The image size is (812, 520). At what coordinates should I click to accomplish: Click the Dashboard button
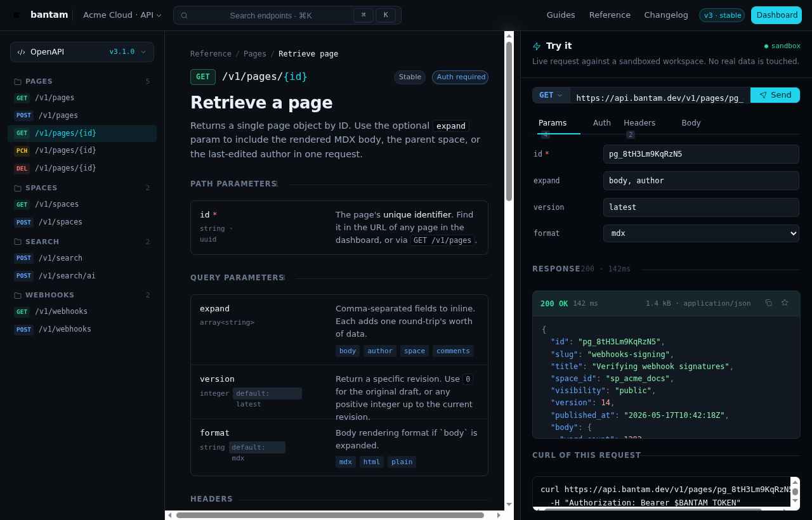point(776,15)
